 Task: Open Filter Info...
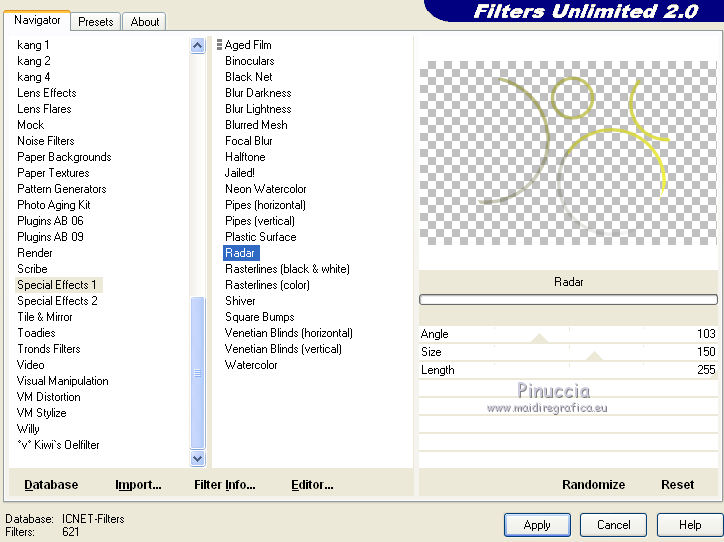[224, 484]
